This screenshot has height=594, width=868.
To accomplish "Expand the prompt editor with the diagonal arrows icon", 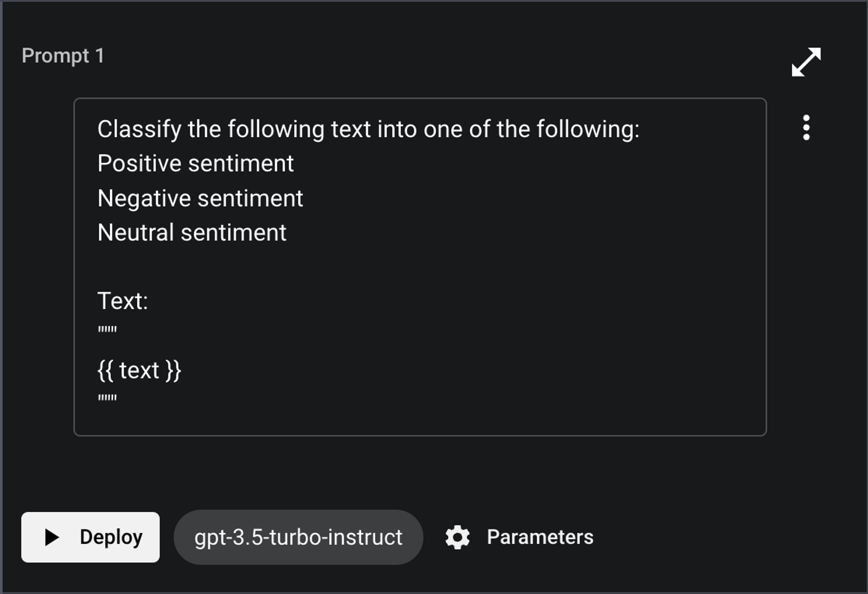I will [806, 62].
